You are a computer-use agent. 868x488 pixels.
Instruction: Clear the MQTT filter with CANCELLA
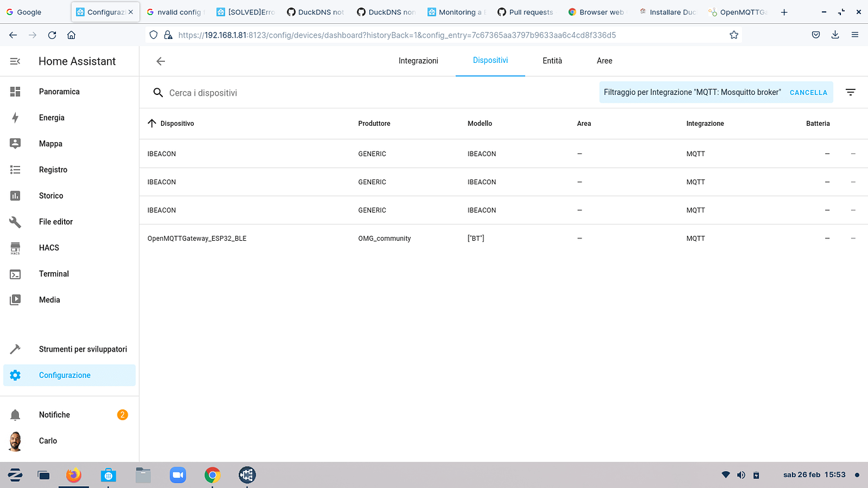808,92
